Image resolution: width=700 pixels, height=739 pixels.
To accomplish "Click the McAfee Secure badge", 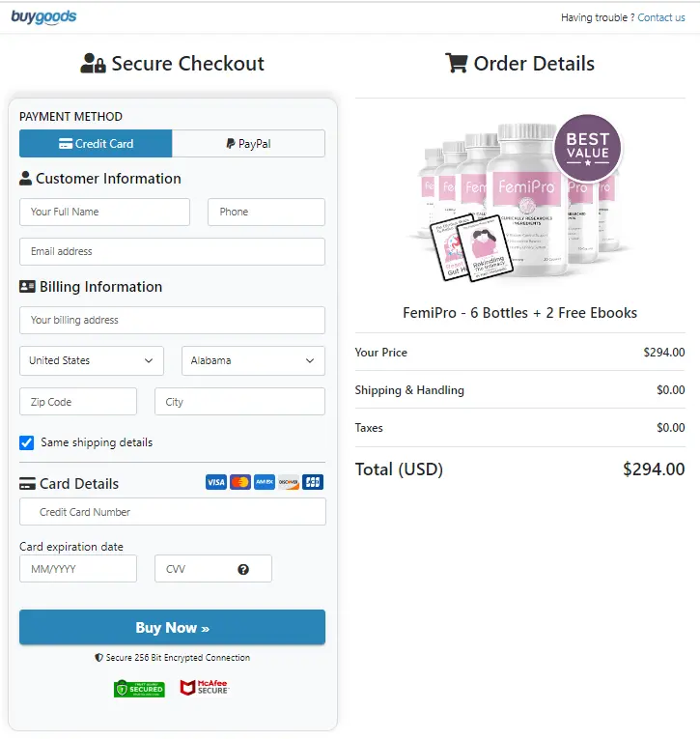I will click(x=204, y=688).
